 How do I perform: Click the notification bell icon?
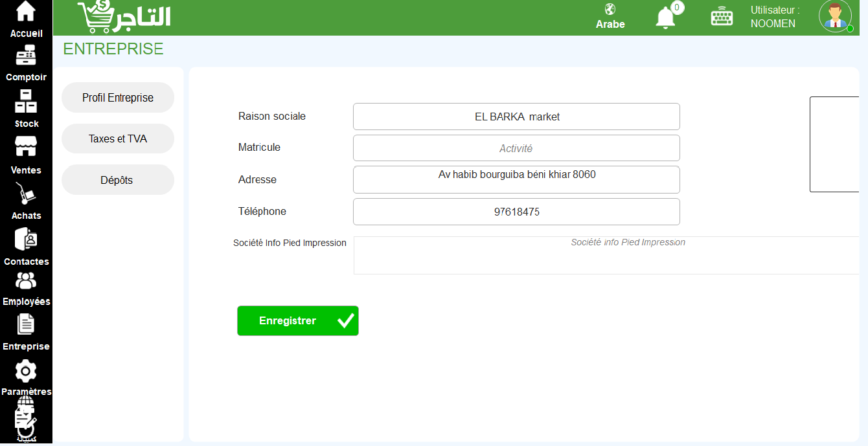pyautogui.click(x=665, y=17)
